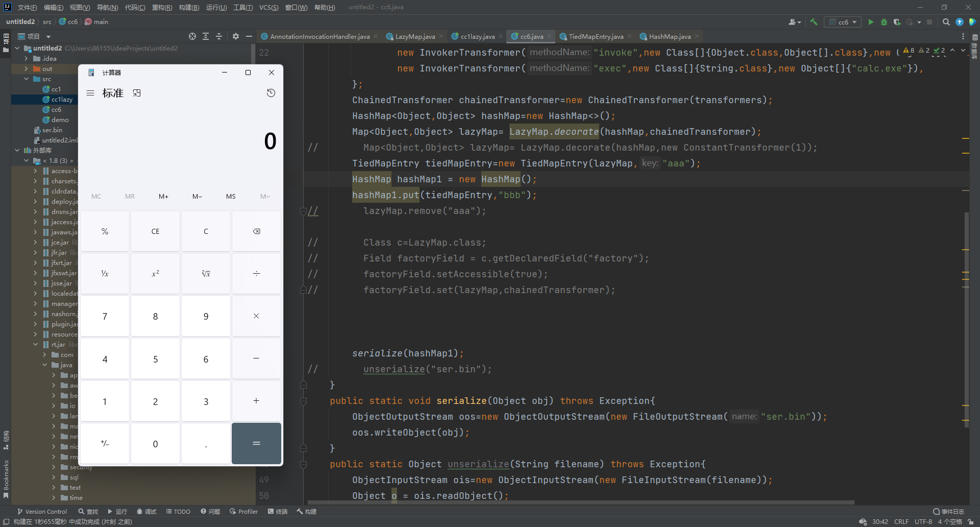Toggle the code fold at the serialize method
980x527 pixels.
click(x=303, y=401)
